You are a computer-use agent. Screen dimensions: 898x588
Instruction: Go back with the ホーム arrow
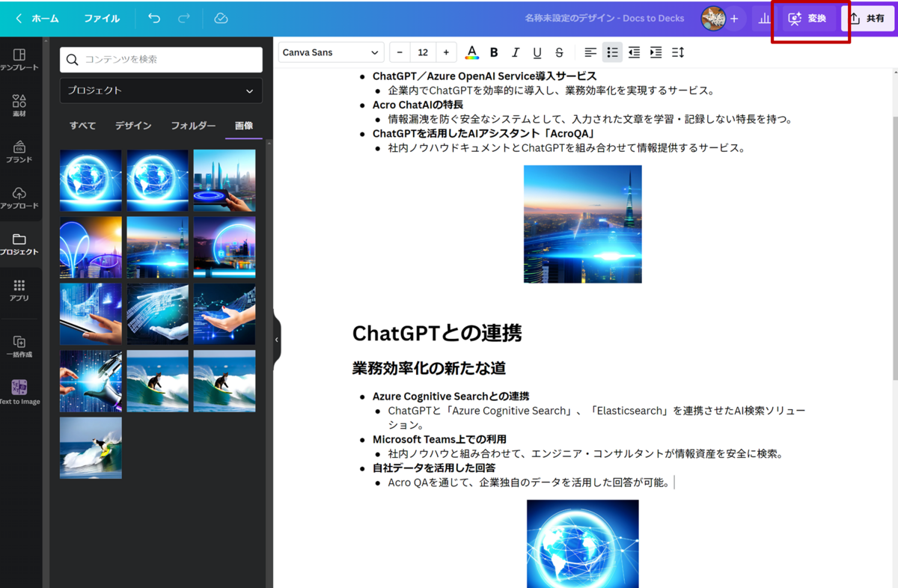19,18
